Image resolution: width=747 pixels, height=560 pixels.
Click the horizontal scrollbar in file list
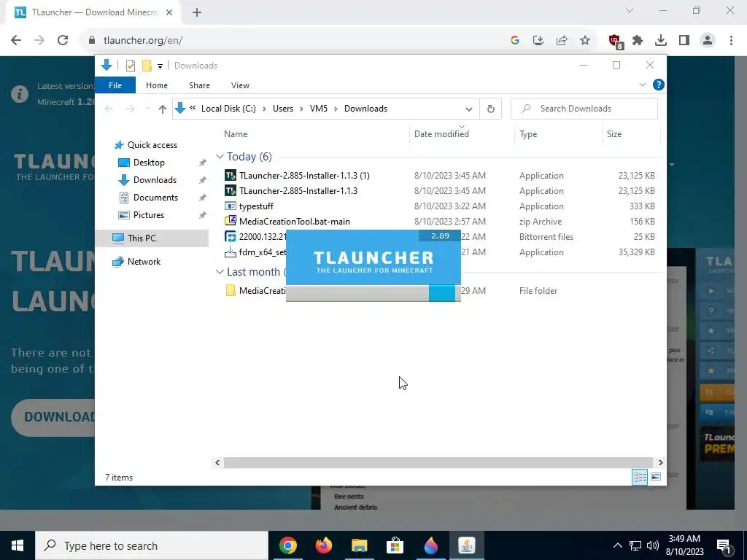(438, 462)
